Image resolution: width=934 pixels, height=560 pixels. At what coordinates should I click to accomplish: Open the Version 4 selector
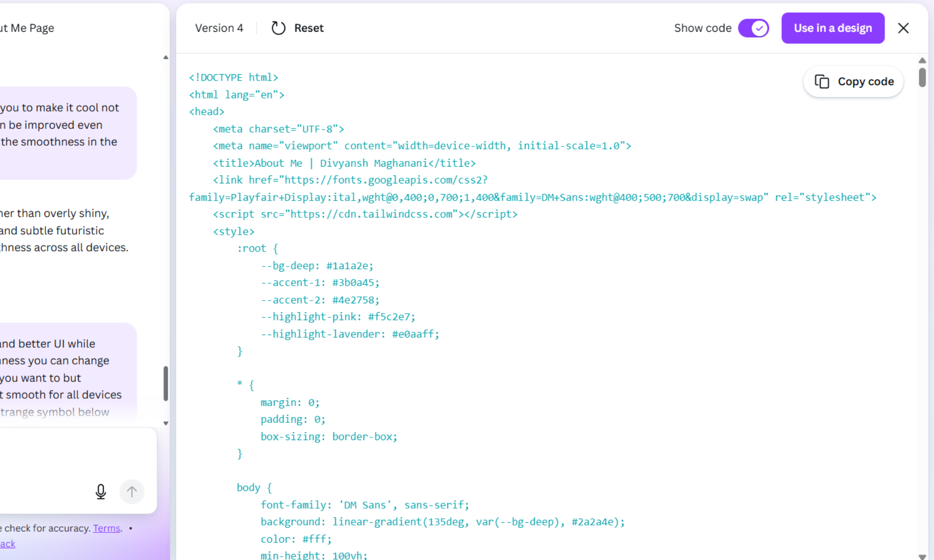219,28
